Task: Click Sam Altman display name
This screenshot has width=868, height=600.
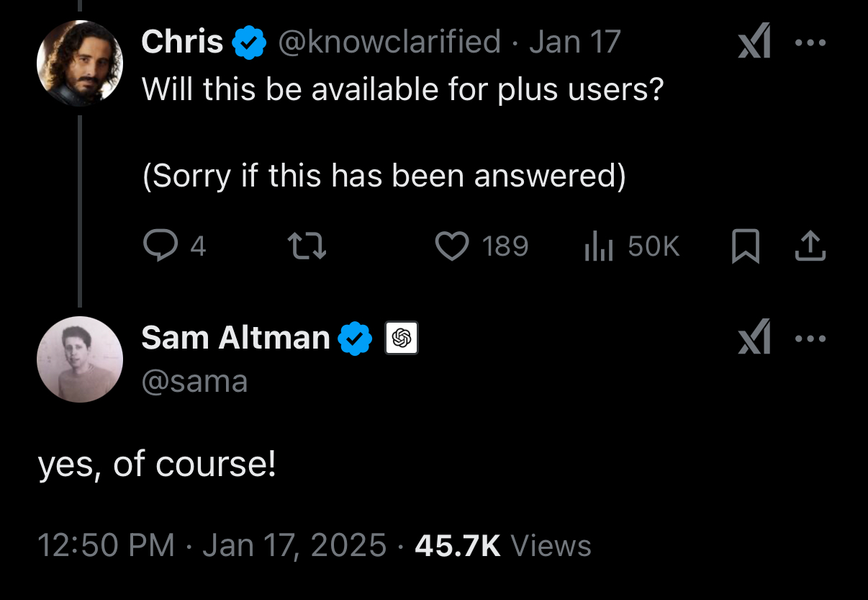Action: [x=236, y=338]
